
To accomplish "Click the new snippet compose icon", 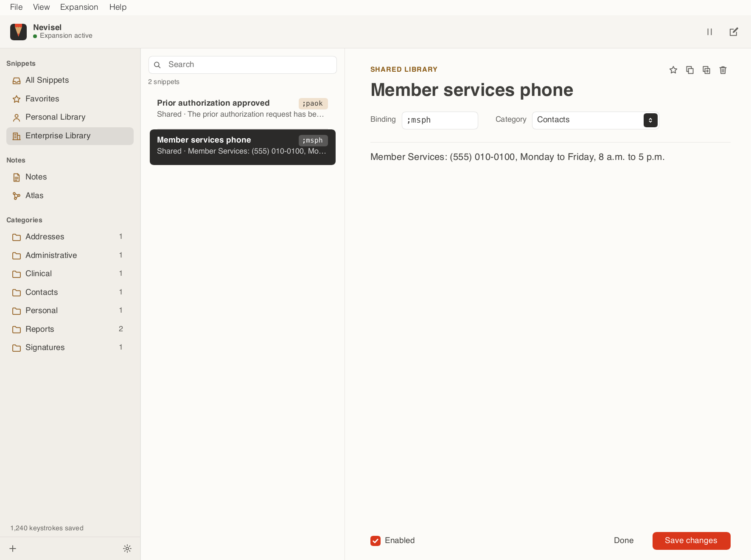I will pyautogui.click(x=734, y=32).
